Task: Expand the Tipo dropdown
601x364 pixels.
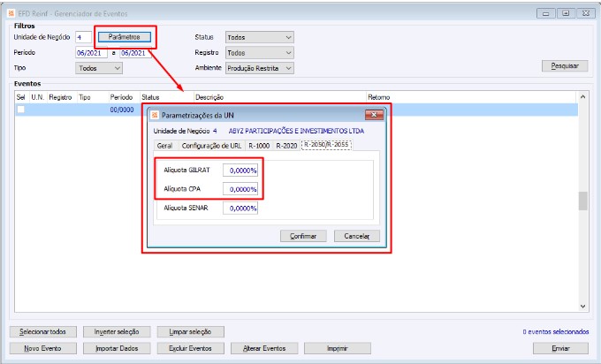Action: pos(99,68)
